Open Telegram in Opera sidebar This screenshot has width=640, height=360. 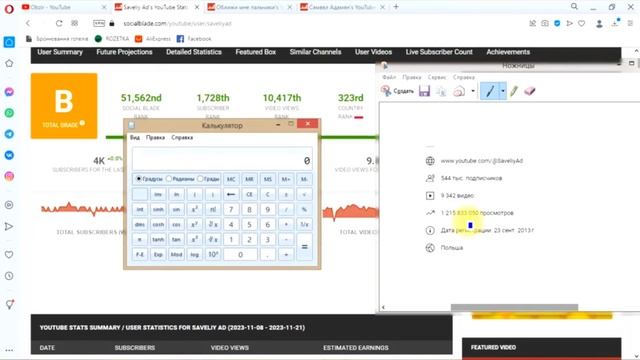(x=9, y=134)
